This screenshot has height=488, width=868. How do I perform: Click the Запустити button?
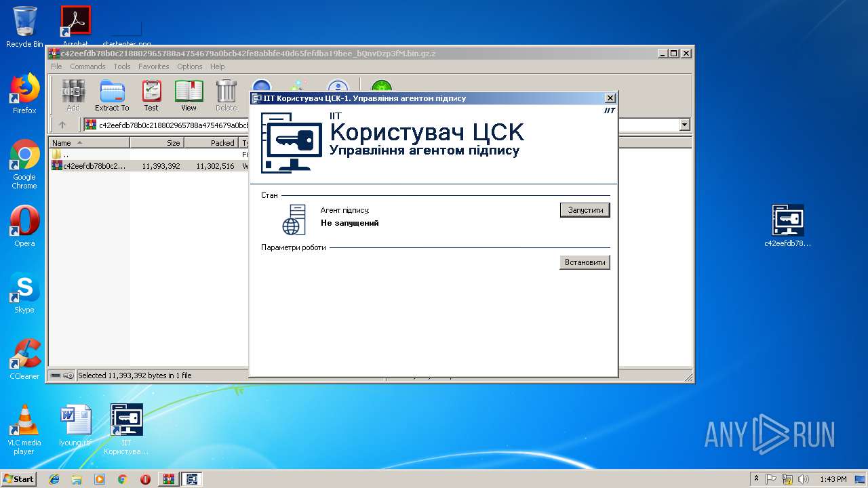(585, 210)
